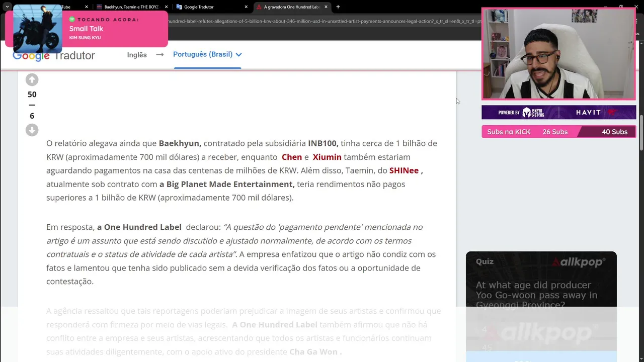Close the Google Tradutor tab

click(x=246, y=7)
